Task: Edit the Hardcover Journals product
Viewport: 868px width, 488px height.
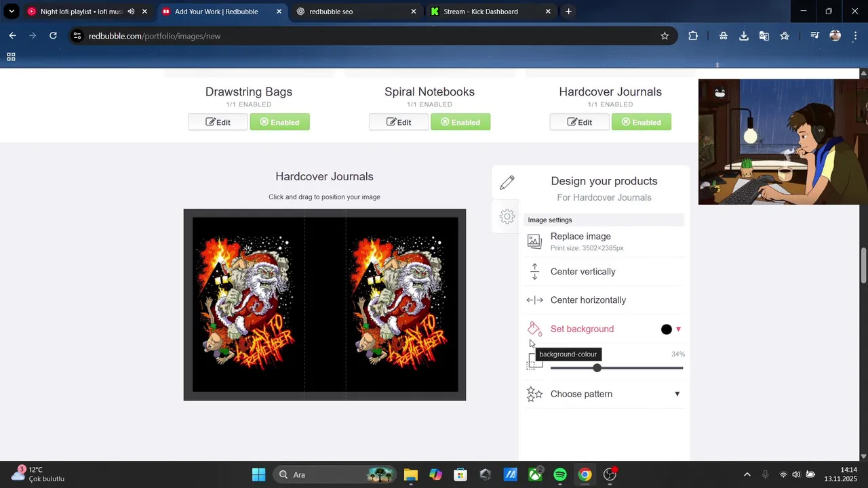Action: point(580,122)
